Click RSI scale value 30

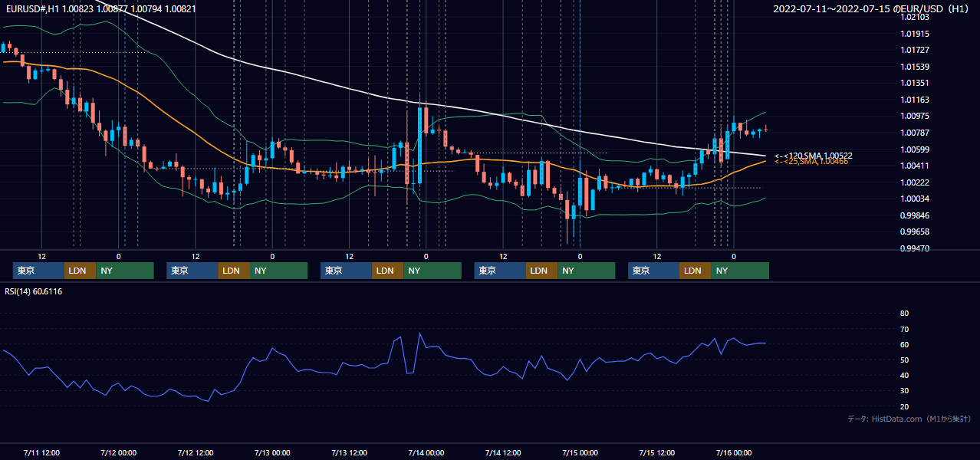(x=904, y=391)
